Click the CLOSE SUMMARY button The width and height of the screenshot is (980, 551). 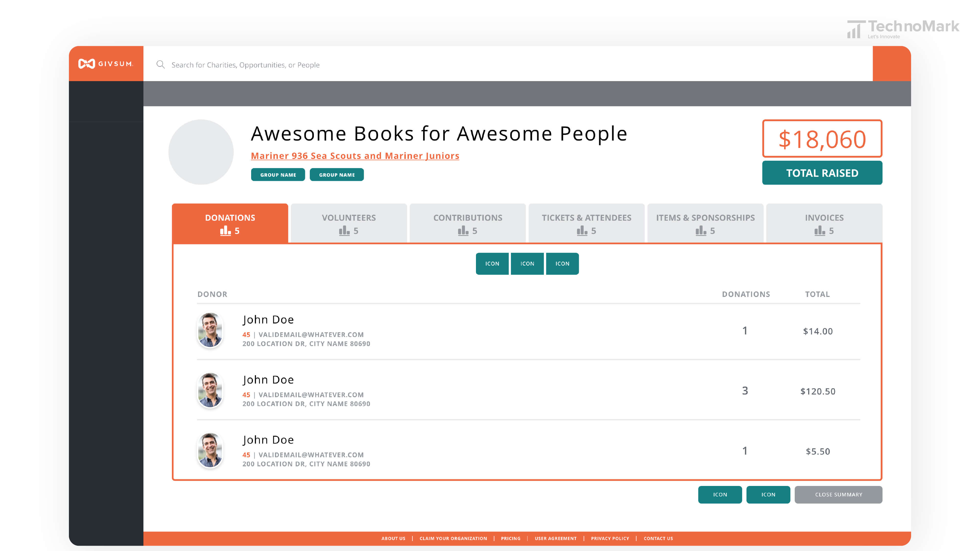click(838, 494)
